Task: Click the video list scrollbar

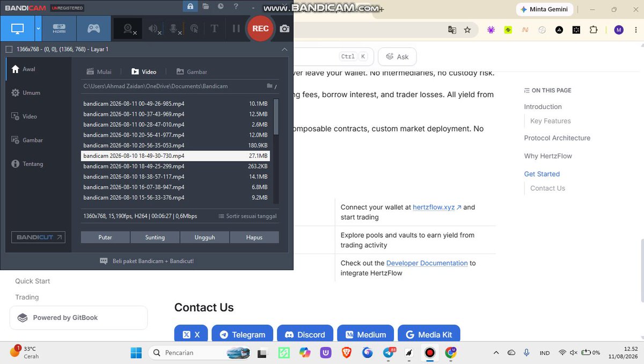Action: pos(276,117)
